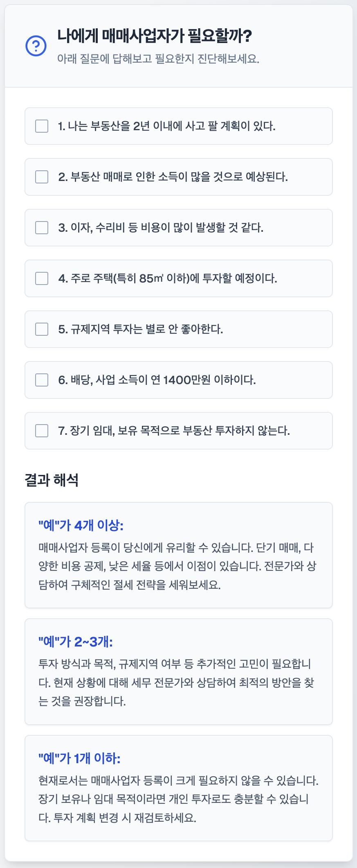
Task: Click the subtitle '아래 질문에 답해보고 필요한지 진단해보세요.'
Action: pyautogui.click(x=158, y=59)
